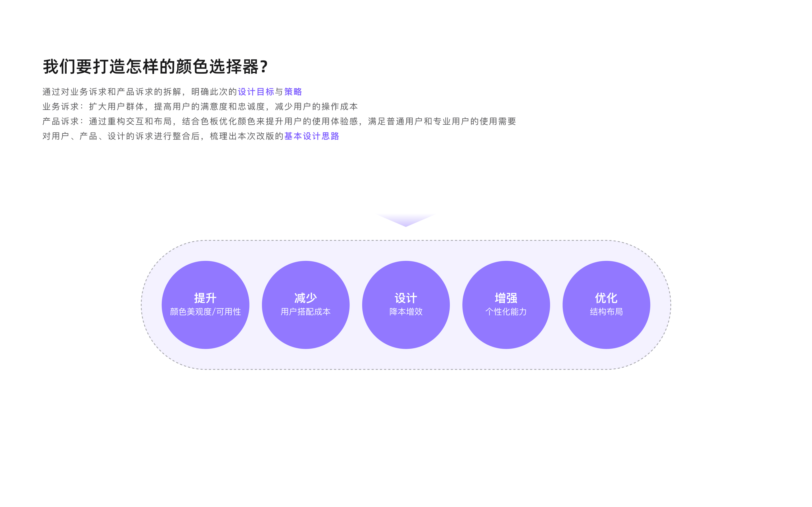Click the 个性化能力 subtitle in fourth circle
The image size is (812, 507).
pos(507,312)
